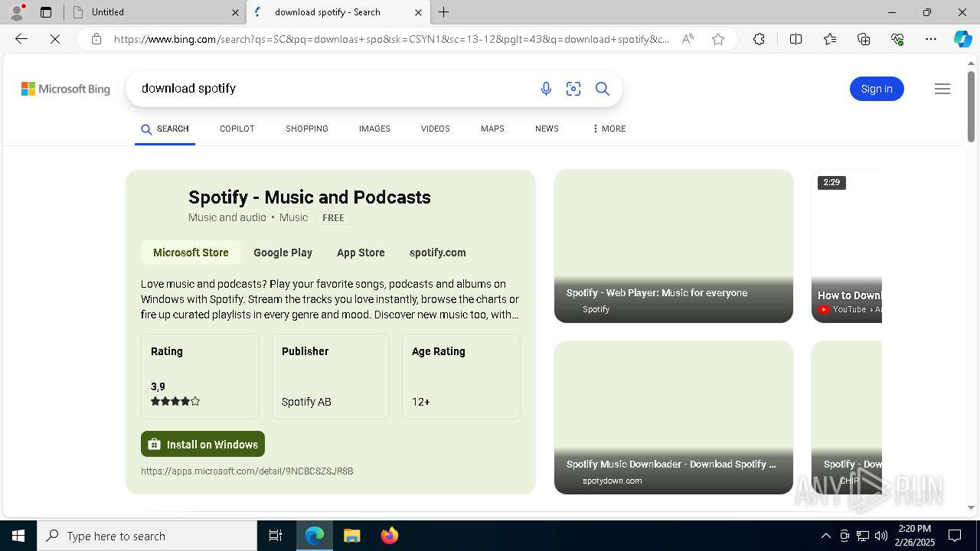
Task: Open visual search camera icon
Action: point(573,89)
